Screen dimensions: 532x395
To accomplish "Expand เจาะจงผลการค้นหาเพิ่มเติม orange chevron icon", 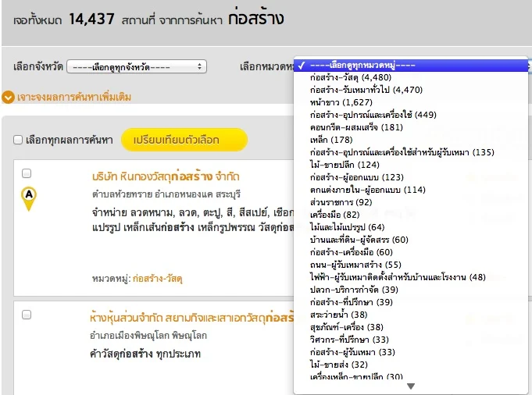I will tap(8, 98).
